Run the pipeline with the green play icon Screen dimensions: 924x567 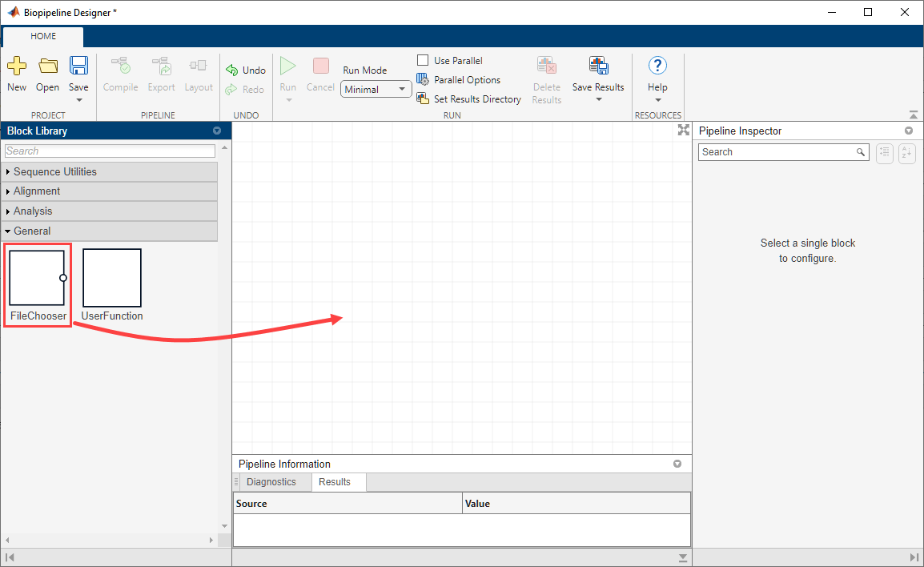[287, 66]
